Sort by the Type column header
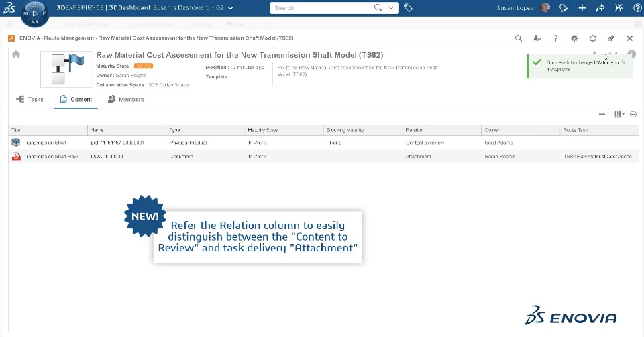The width and height of the screenshot is (644, 337). 205,130
